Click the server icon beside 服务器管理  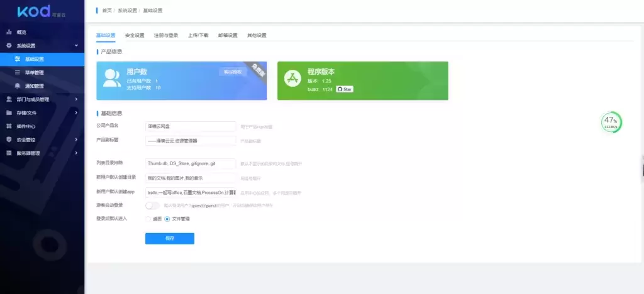click(x=9, y=153)
